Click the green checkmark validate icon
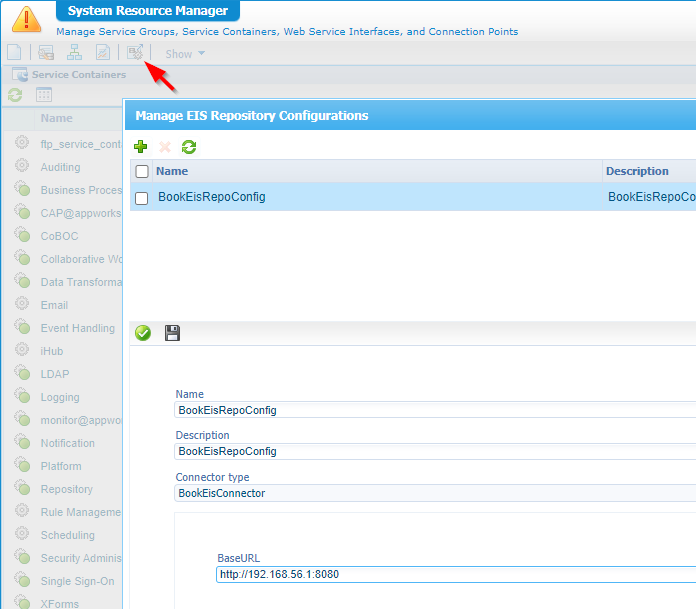The height and width of the screenshot is (609, 696). [143, 333]
